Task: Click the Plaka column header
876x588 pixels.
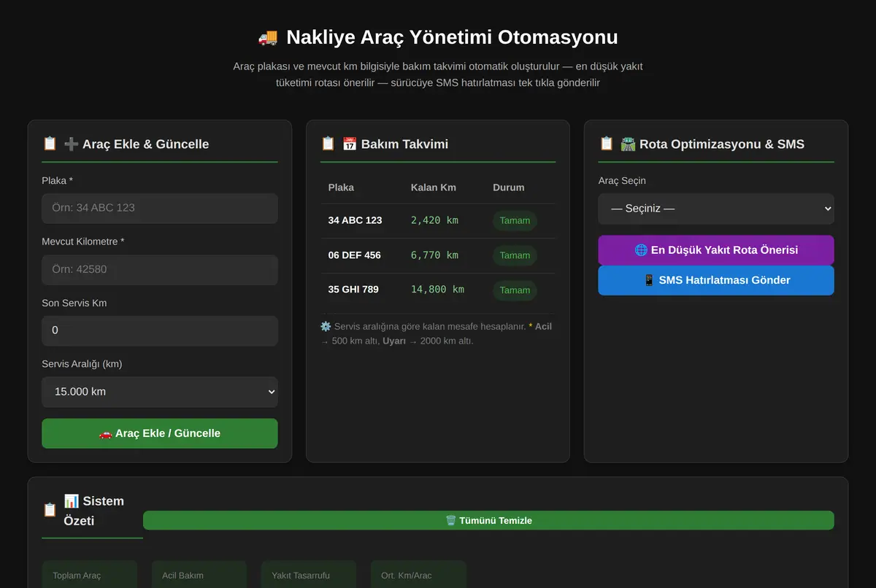Action: (341, 187)
